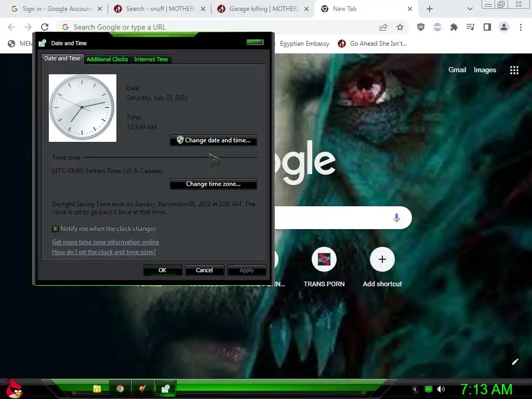Start voice search with microphone icon

coord(396,218)
